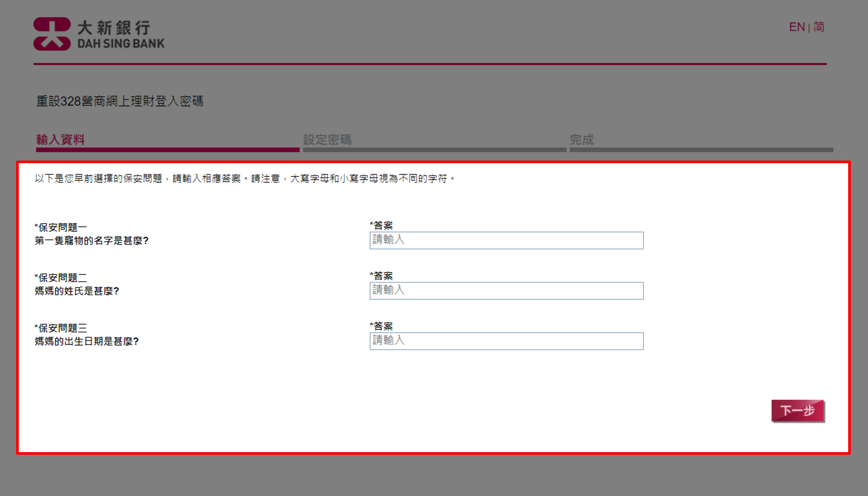Click the red progress bar under 輸入資料
The height and width of the screenshot is (496, 868).
click(x=167, y=150)
